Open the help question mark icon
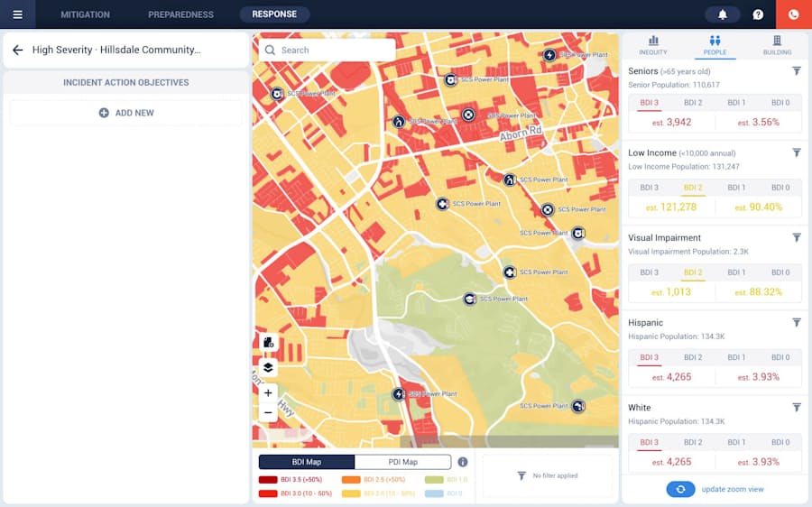The height and width of the screenshot is (507, 812). [758, 14]
